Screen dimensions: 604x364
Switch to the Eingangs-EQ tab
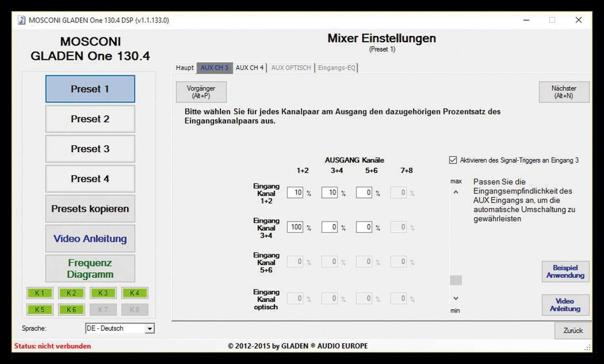(x=337, y=68)
